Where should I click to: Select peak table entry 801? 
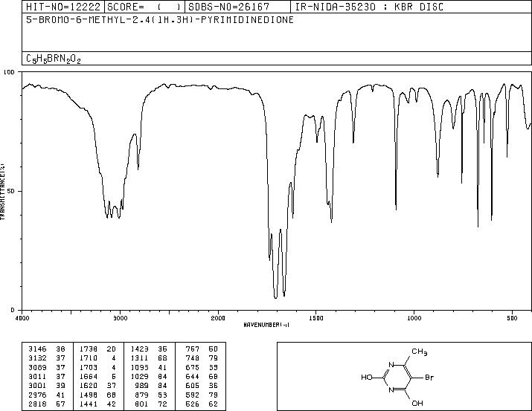[150, 404]
